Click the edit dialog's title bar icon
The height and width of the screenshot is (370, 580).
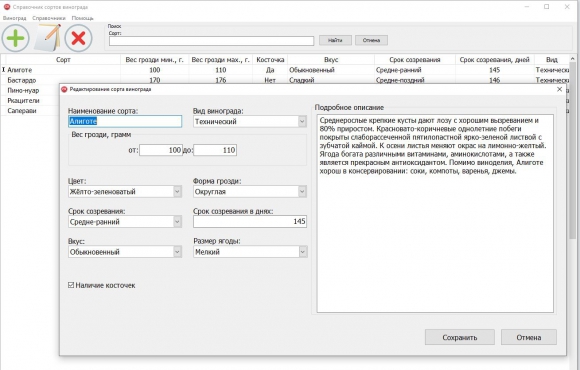pyautogui.click(x=64, y=89)
